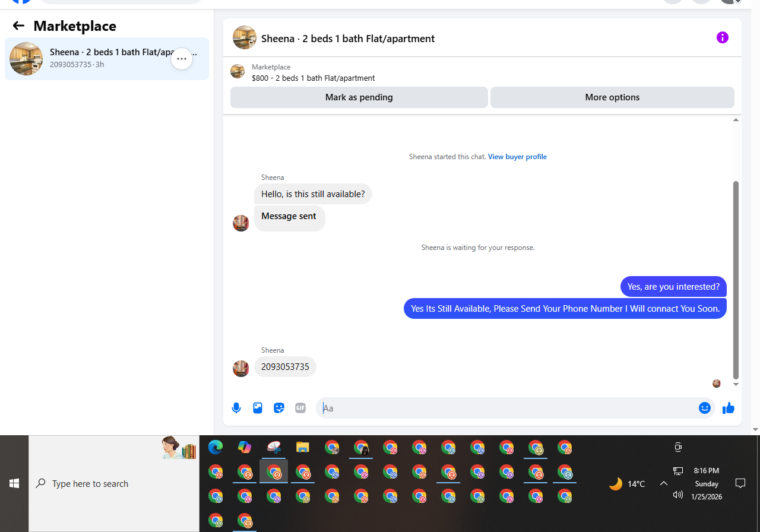
Task: Open the clock showing 8:16 PM
Action: pos(707,484)
